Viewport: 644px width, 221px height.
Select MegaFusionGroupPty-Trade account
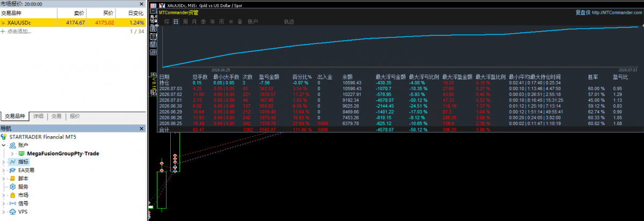tap(63, 154)
